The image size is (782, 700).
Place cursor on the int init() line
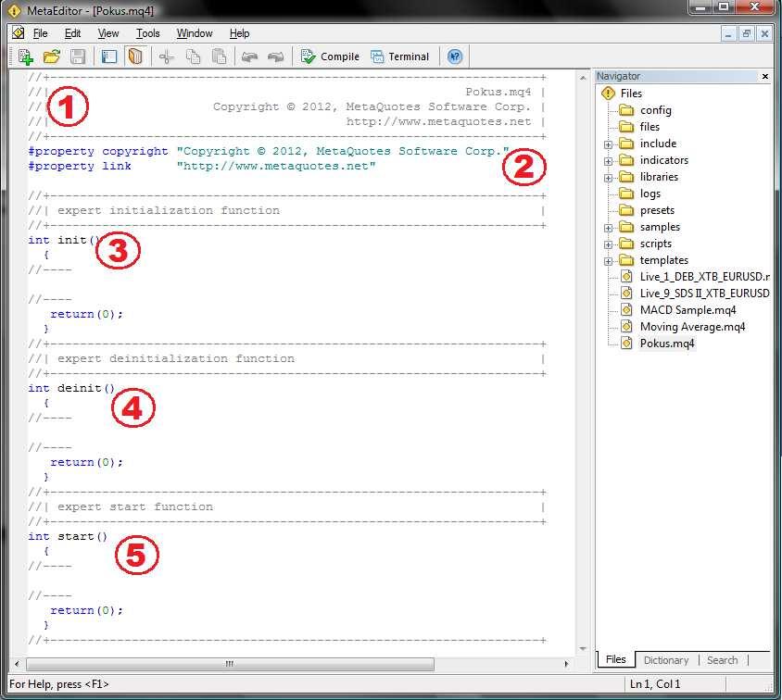(x=64, y=240)
